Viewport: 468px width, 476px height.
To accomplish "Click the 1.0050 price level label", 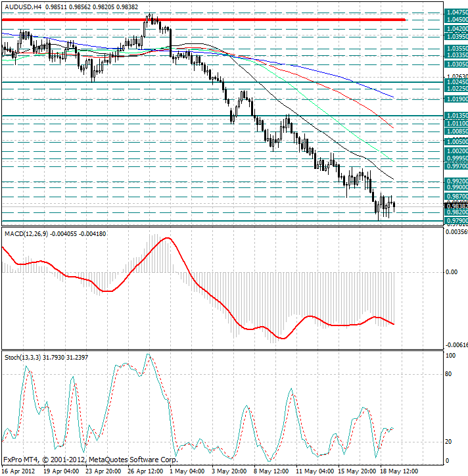I will (456, 142).
